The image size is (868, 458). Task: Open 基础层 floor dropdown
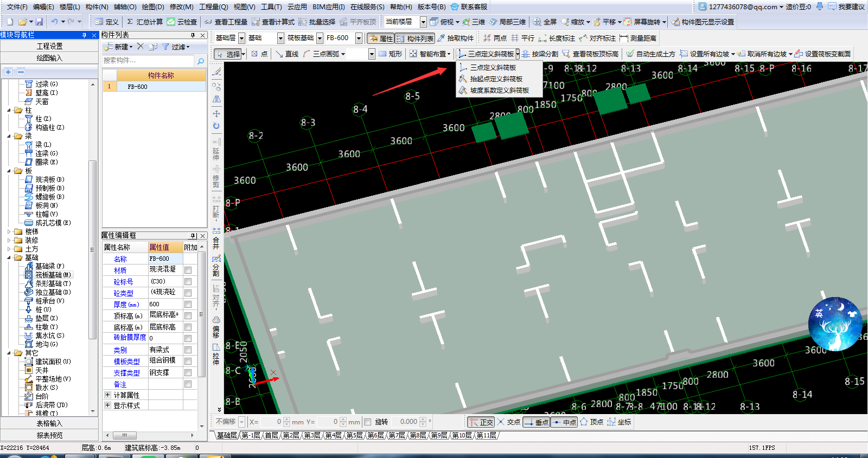[x=241, y=38]
